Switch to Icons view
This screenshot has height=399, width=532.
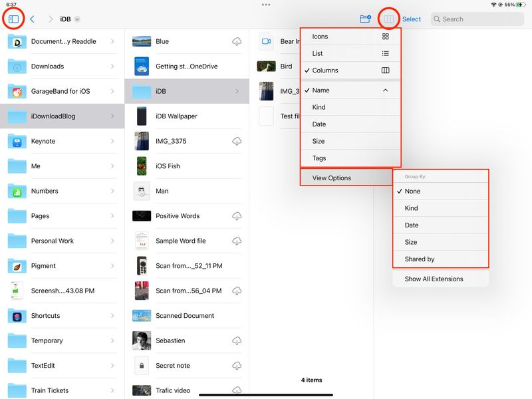pos(350,37)
